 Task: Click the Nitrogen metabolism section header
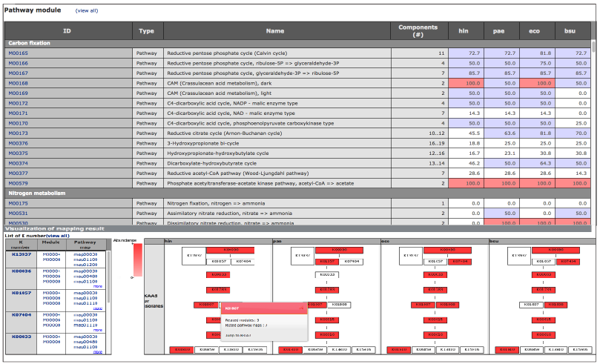pos(297,193)
